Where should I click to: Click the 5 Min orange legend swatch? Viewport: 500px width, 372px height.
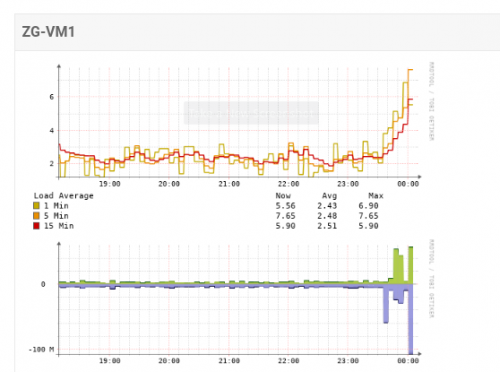coord(36,216)
